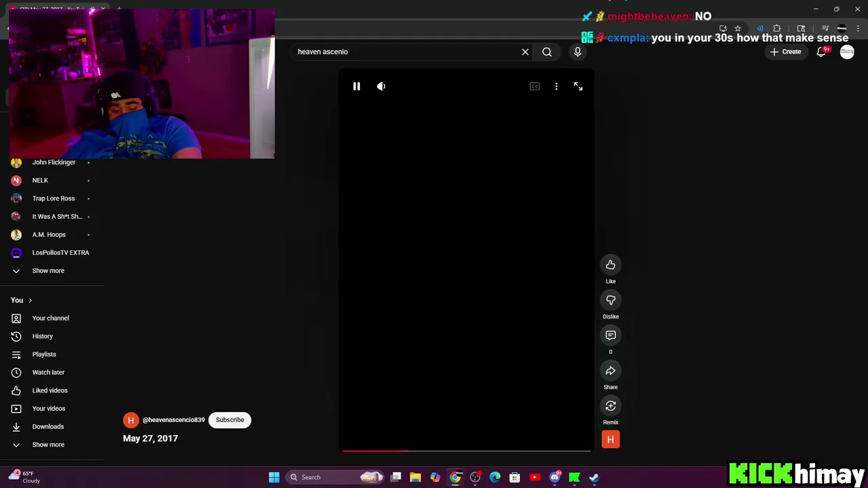Open the Create button menu
This screenshot has width=868, height=488.
pyautogui.click(x=785, y=52)
